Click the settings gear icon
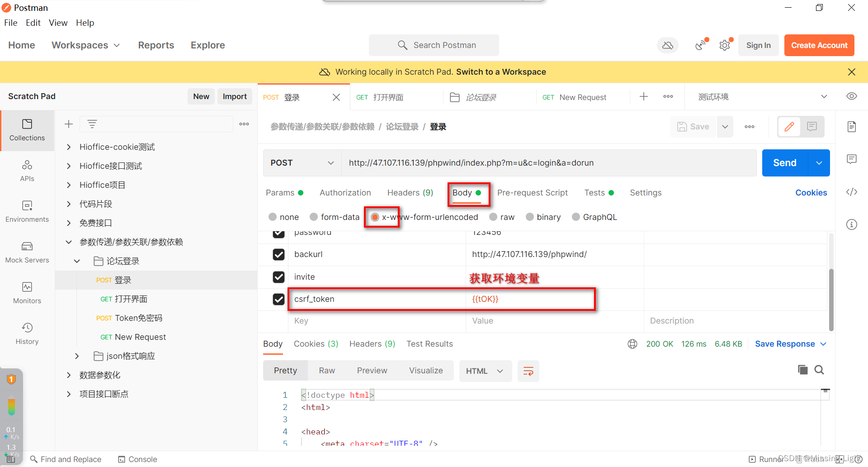 tap(725, 45)
